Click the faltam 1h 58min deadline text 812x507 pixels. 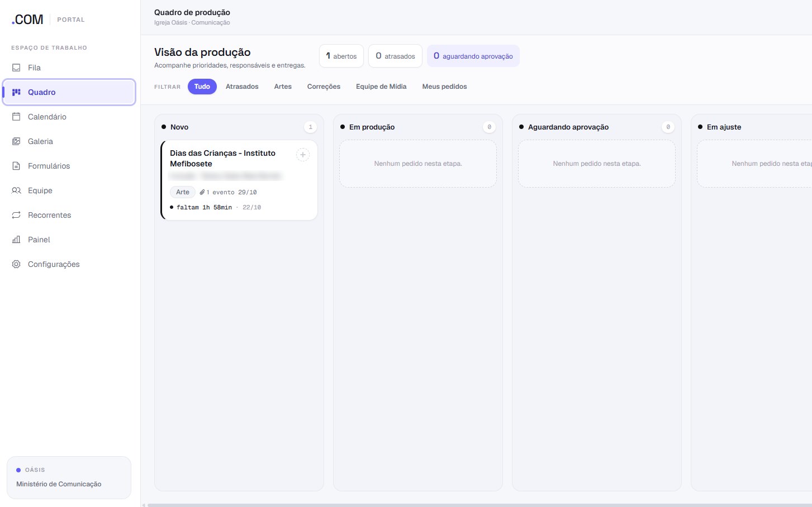tap(204, 207)
